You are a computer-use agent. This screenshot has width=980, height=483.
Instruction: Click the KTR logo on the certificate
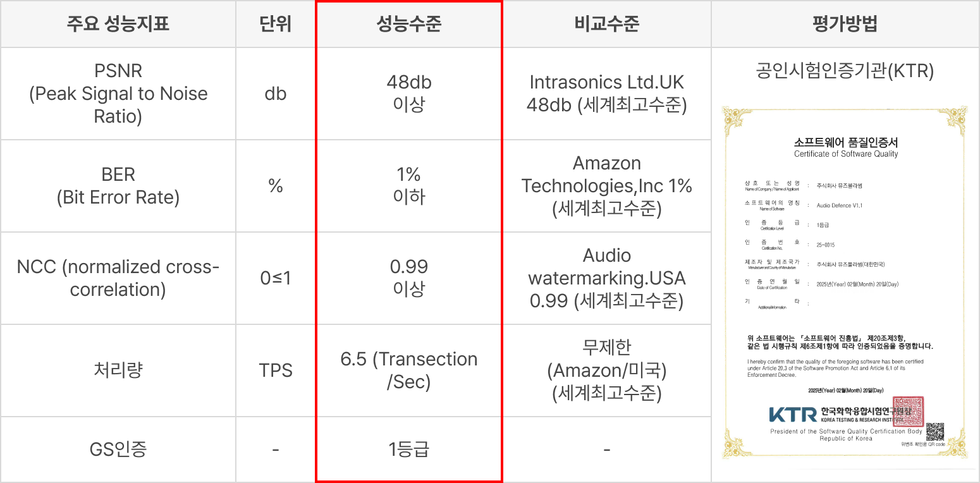click(793, 415)
